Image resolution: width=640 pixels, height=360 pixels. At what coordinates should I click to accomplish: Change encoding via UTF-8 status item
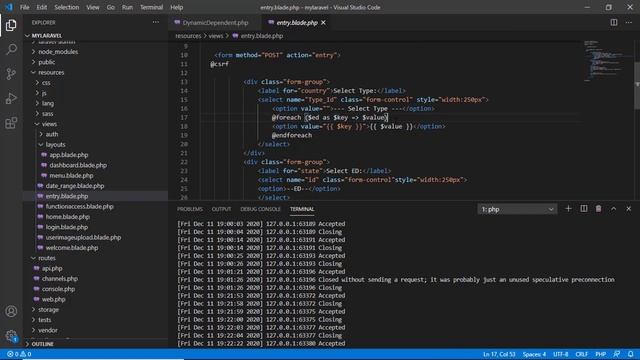point(560,354)
